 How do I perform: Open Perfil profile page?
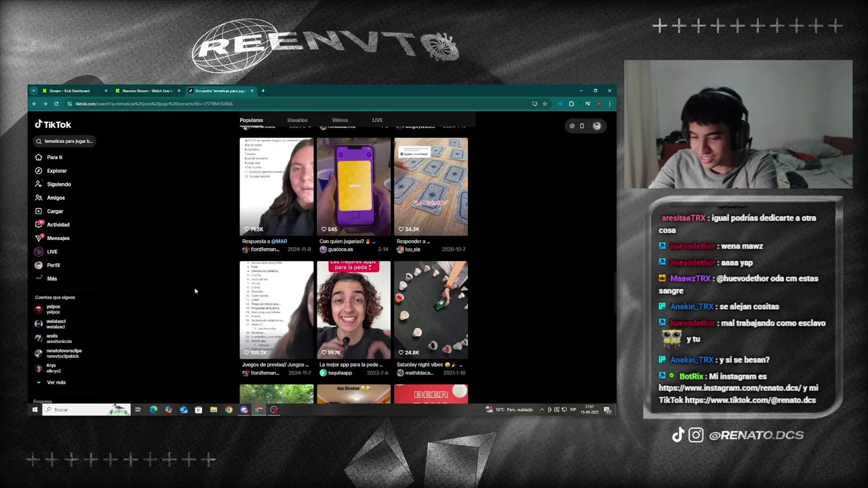[x=47, y=265]
